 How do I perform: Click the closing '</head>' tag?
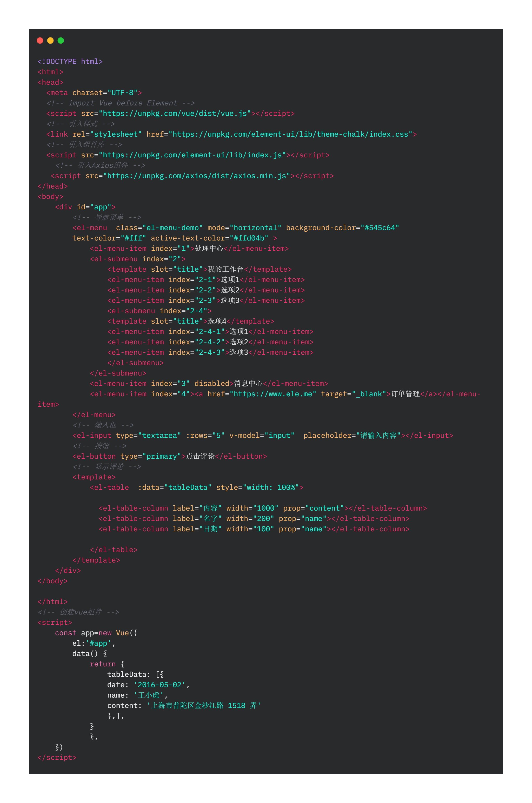coord(52,186)
